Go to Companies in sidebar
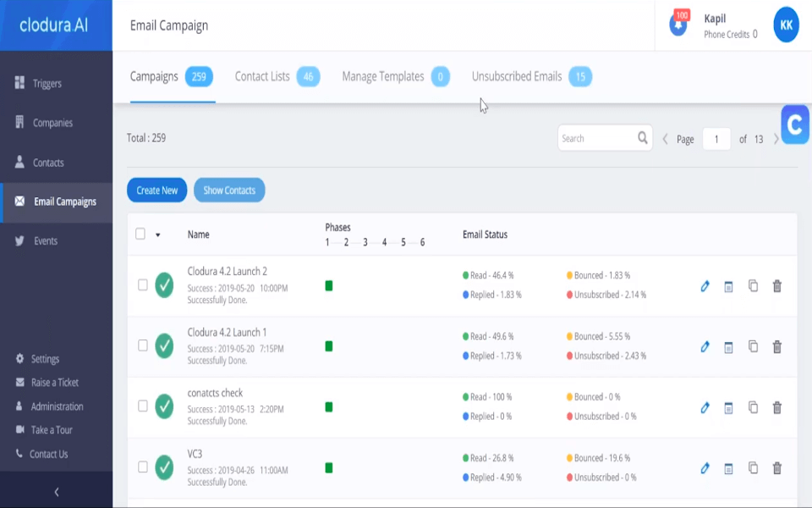 [44, 122]
